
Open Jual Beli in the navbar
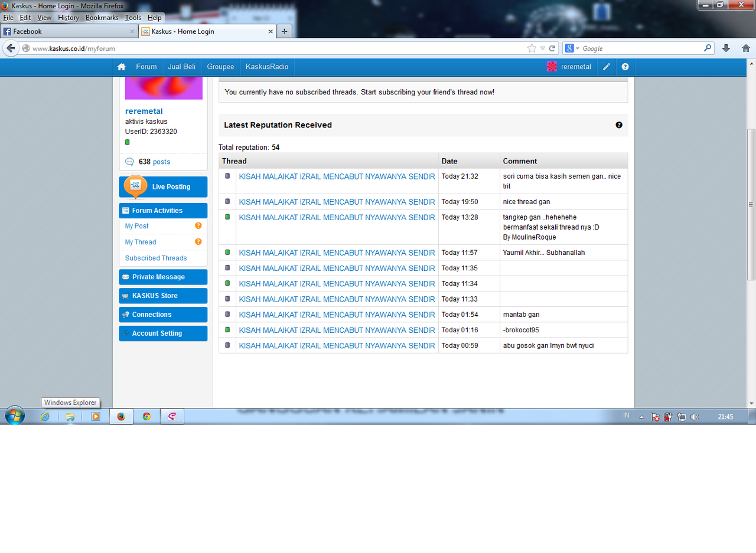tap(181, 67)
